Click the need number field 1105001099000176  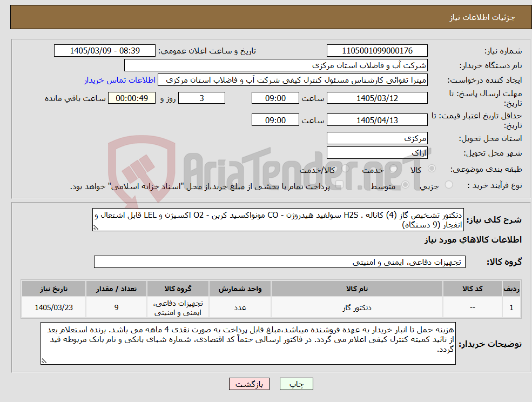[x=377, y=51]
